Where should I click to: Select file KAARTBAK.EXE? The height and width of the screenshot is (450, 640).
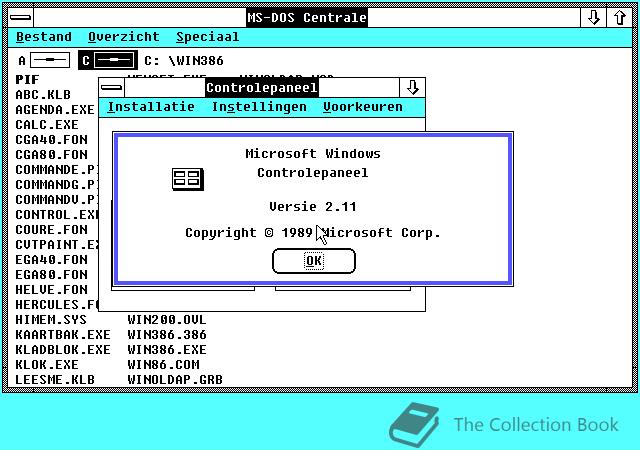click(x=63, y=335)
